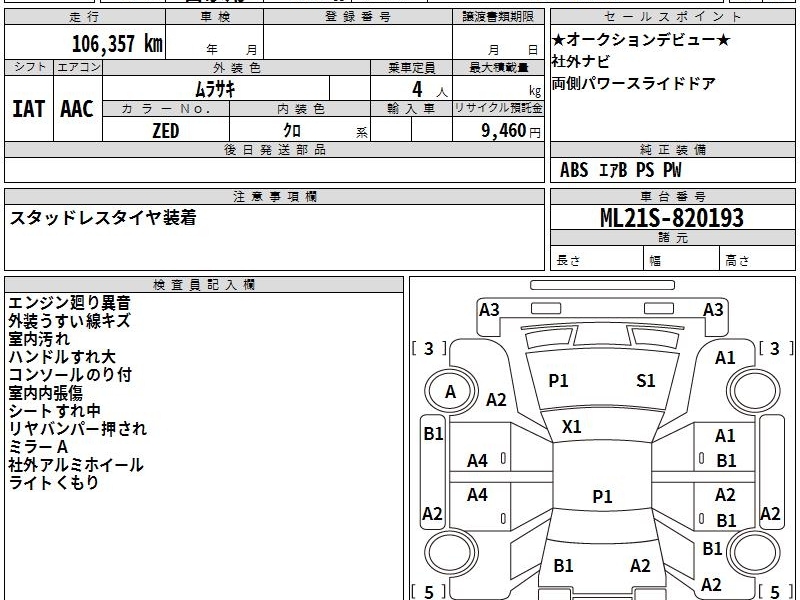The width and height of the screenshot is (800, 600).
Task: Click the 高さ dimension field
Action: (x=757, y=260)
